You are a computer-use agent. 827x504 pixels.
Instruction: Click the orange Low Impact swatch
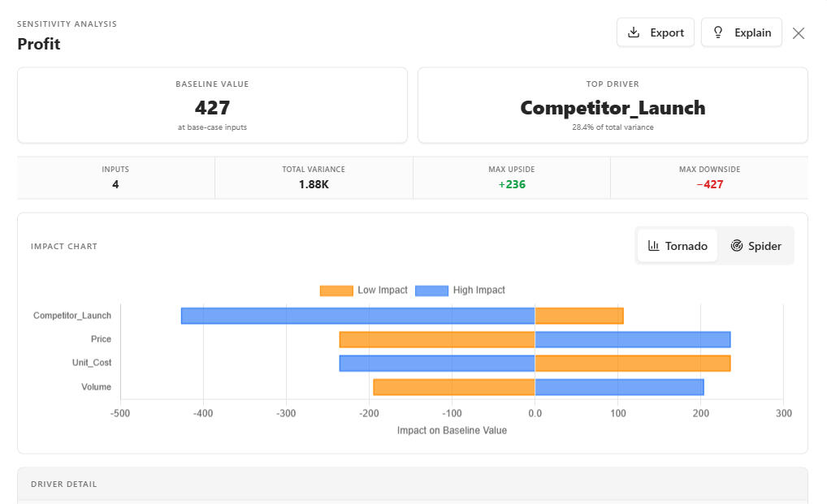[336, 291]
